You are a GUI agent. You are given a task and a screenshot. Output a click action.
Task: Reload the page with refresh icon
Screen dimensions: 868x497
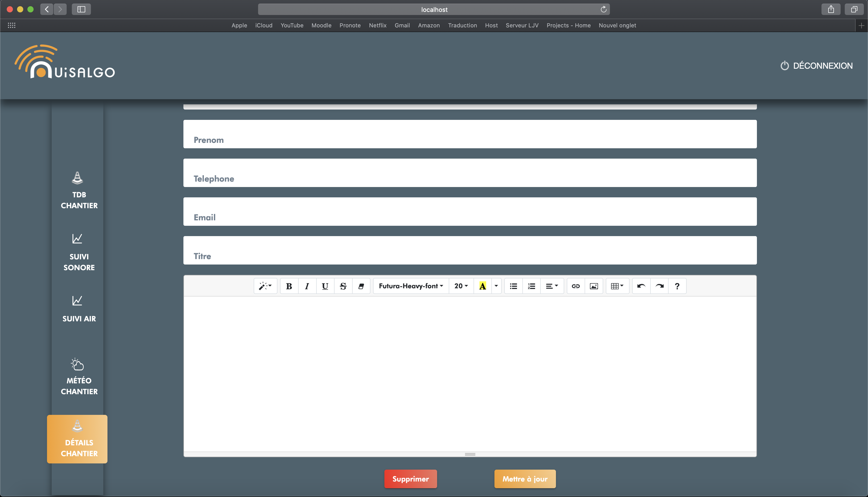coord(603,9)
